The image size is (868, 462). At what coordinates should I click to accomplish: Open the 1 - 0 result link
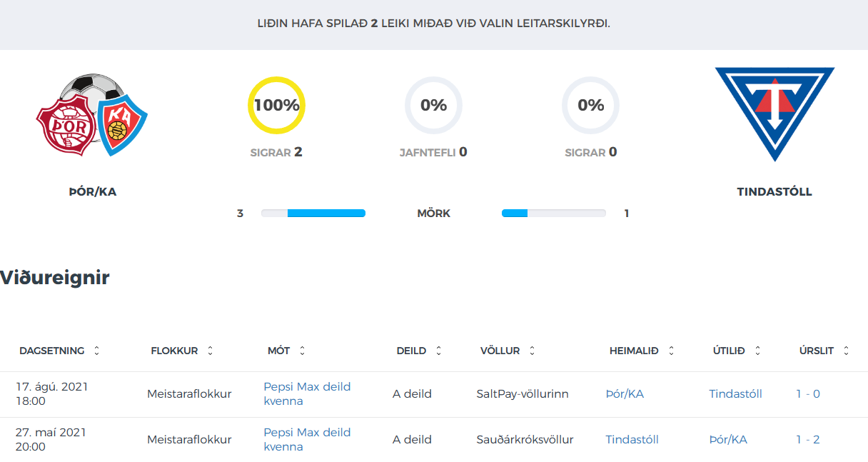[808, 393]
